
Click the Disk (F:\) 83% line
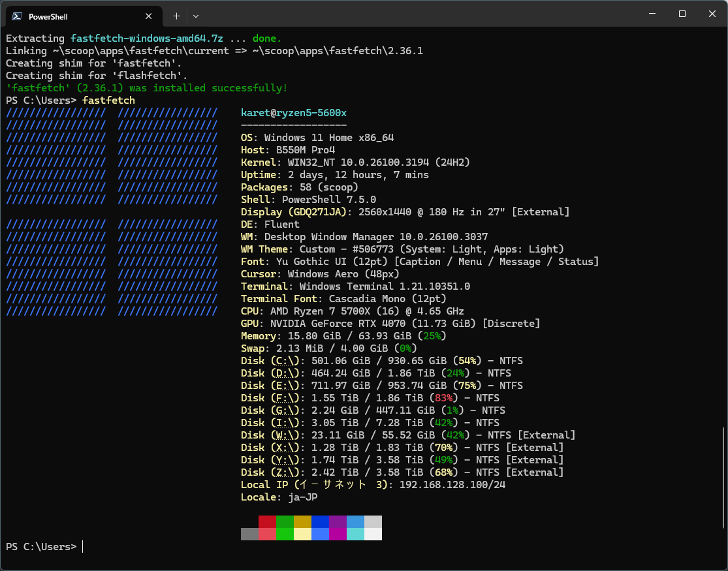370,398
